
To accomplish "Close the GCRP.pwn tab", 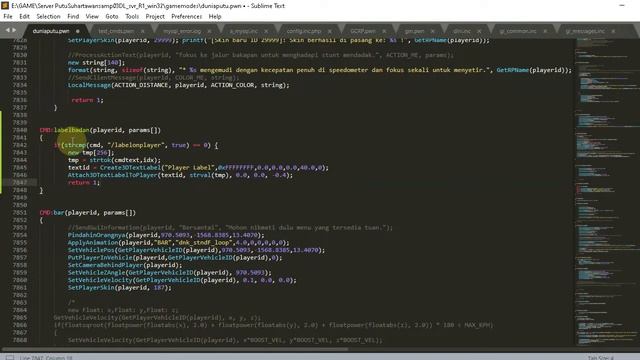I will click(x=384, y=31).
